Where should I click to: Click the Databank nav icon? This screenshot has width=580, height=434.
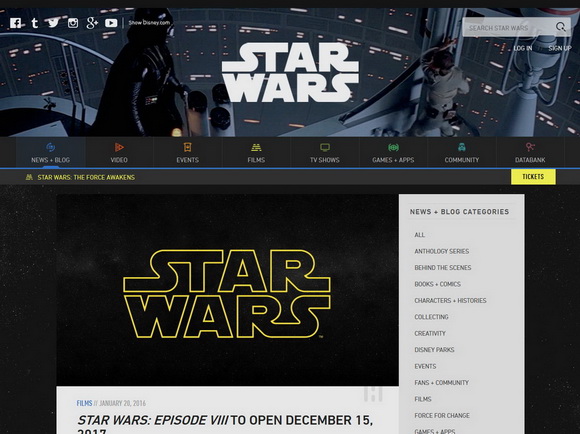(x=530, y=147)
